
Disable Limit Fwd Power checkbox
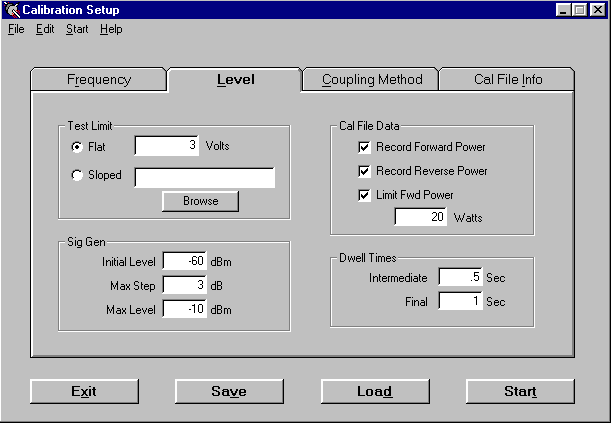click(x=365, y=195)
